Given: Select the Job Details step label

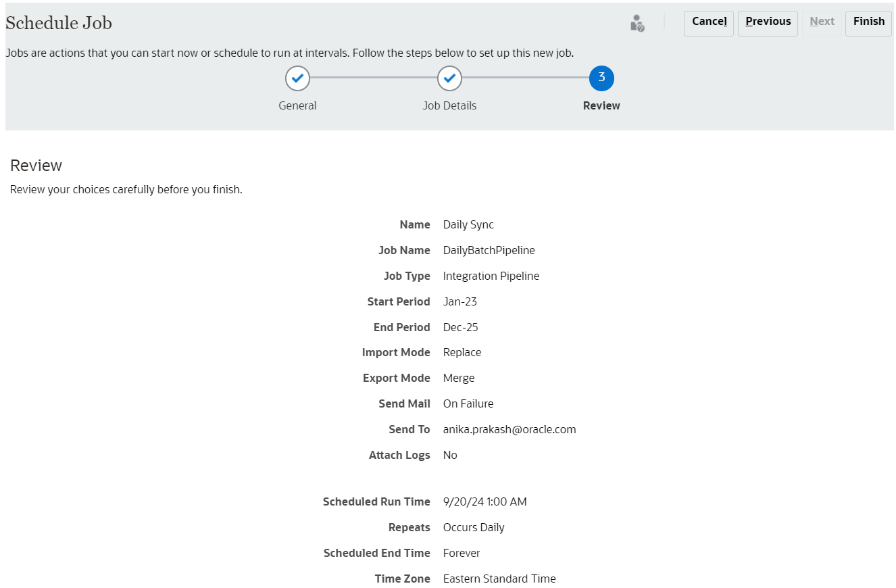Looking at the screenshot, I should click(x=449, y=106).
